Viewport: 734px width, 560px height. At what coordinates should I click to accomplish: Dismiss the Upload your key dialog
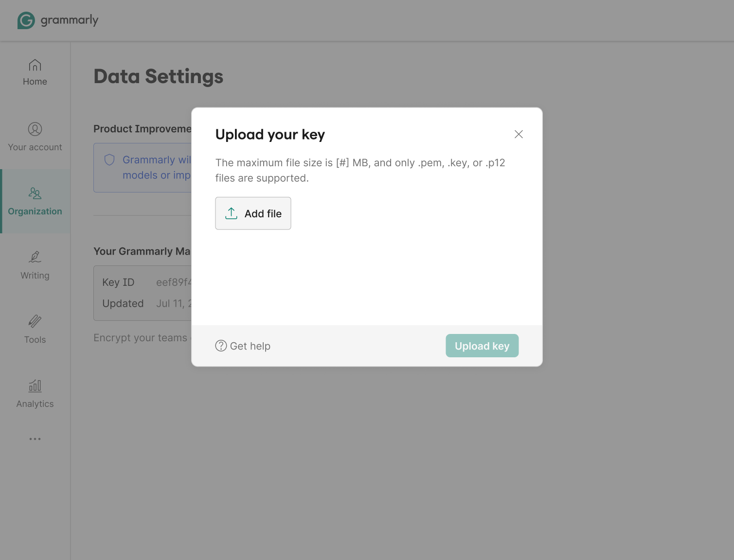(519, 134)
